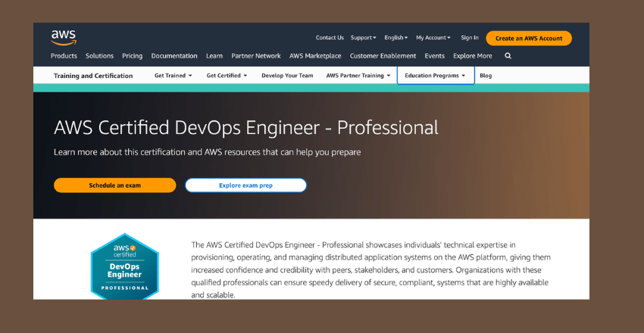Click the Explore exam prep button
Viewport: 644px width, 333px height.
[x=245, y=185]
